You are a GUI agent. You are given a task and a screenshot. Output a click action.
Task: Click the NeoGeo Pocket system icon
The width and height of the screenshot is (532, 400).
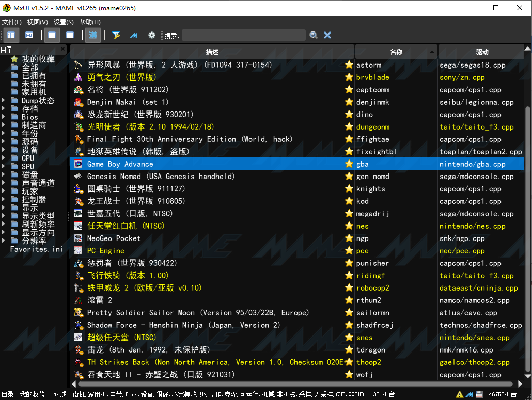pyautogui.click(x=79, y=238)
